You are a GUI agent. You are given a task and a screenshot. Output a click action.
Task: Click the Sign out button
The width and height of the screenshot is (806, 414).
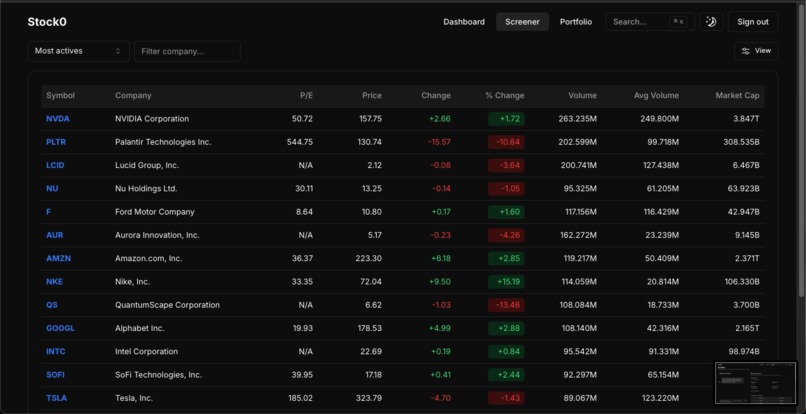point(753,22)
